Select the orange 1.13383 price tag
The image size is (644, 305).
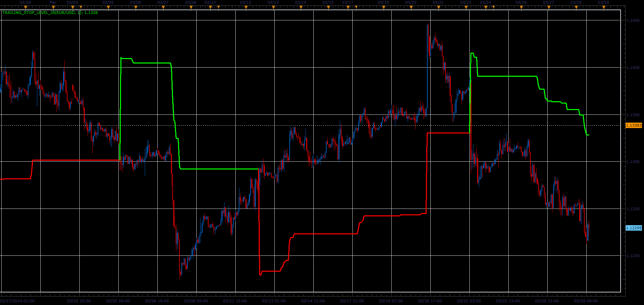click(x=633, y=125)
